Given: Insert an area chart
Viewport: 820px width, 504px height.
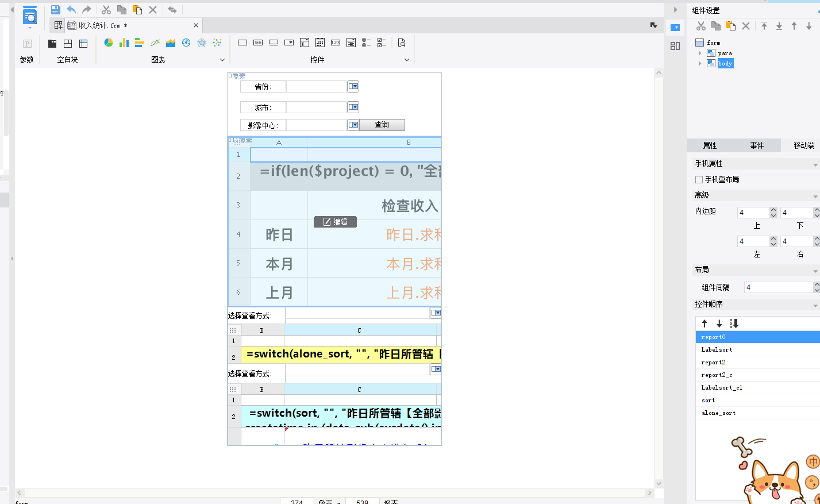Looking at the screenshot, I should coord(171,43).
